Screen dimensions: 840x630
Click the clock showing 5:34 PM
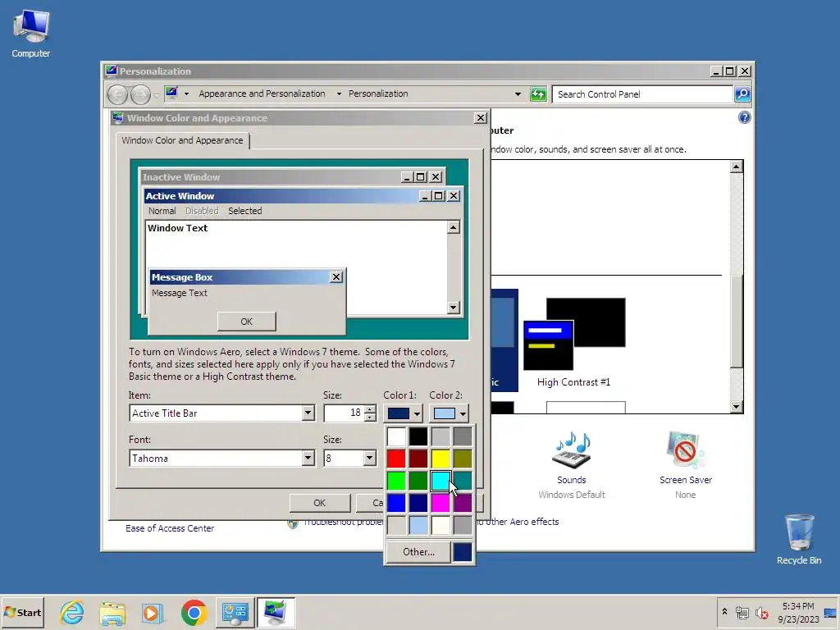(798, 612)
